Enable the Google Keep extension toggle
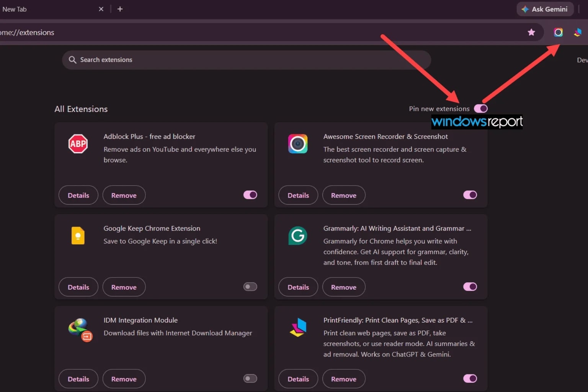The height and width of the screenshot is (392, 588). pos(250,287)
